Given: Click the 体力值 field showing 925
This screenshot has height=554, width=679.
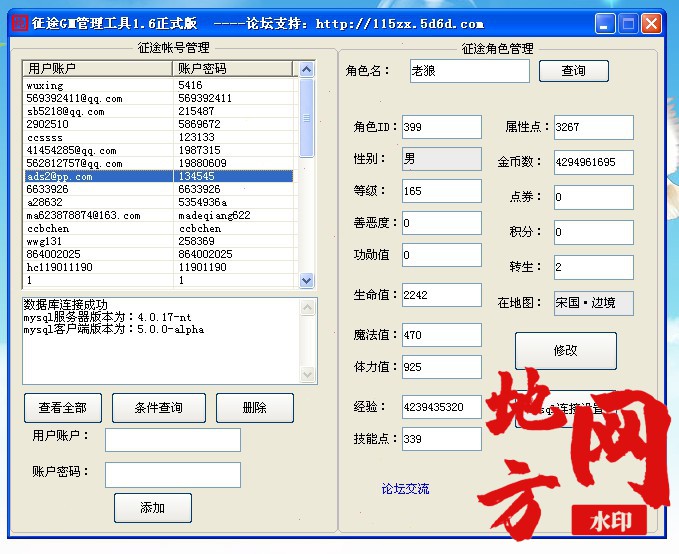Looking at the screenshot, I should tap(442, 367).
